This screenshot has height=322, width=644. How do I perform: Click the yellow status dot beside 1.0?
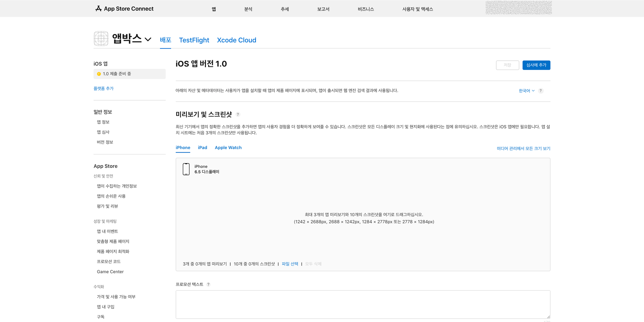[99, 74]
